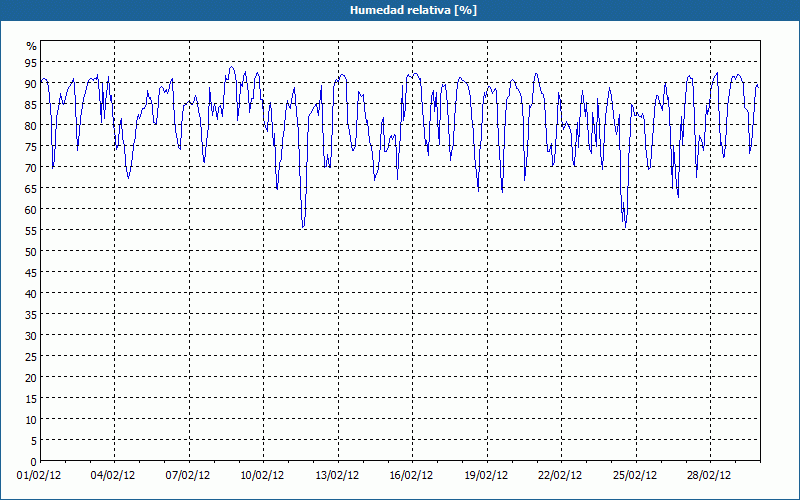Screen dimensions: 800x500
Task: Click the 28/02/12 date label
Action: (709, 476)
